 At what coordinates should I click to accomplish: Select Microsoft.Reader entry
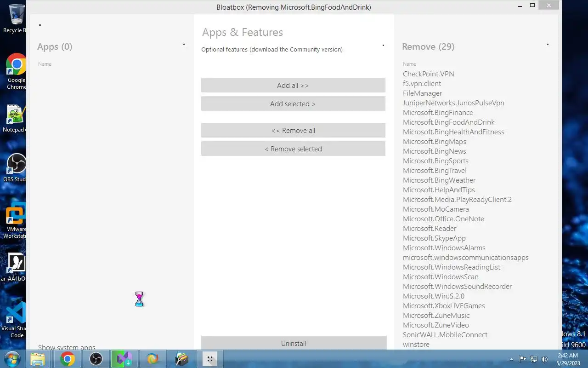tap(430, 228)
